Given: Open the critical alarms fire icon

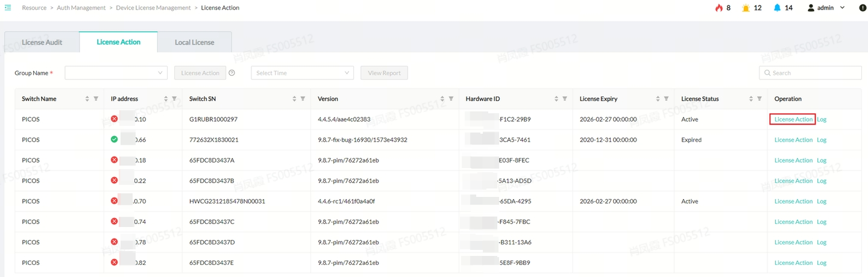Looking at the screenshot, I should point(719,8).
